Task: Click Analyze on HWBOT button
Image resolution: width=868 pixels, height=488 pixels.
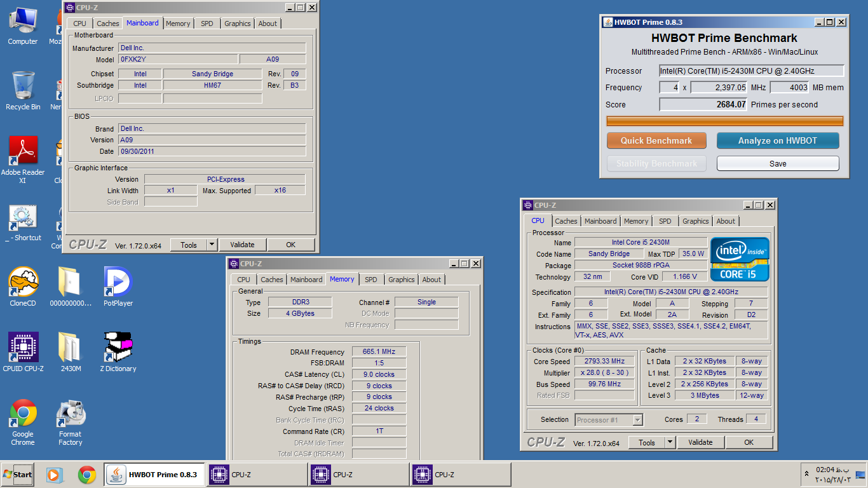Action: 778,140
